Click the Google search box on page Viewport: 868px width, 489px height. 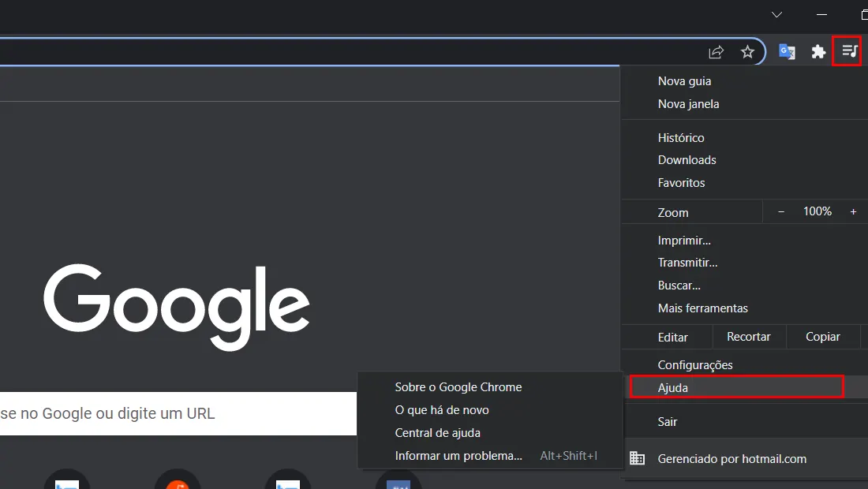[178, 413]
